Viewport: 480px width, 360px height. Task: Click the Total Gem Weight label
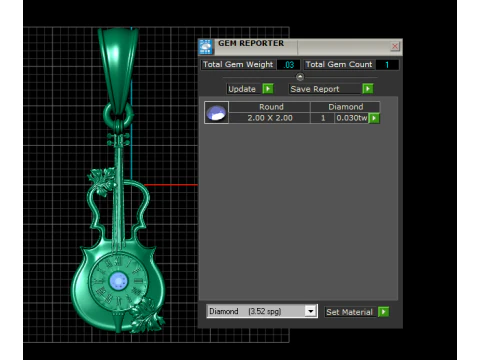click(238, 65)
